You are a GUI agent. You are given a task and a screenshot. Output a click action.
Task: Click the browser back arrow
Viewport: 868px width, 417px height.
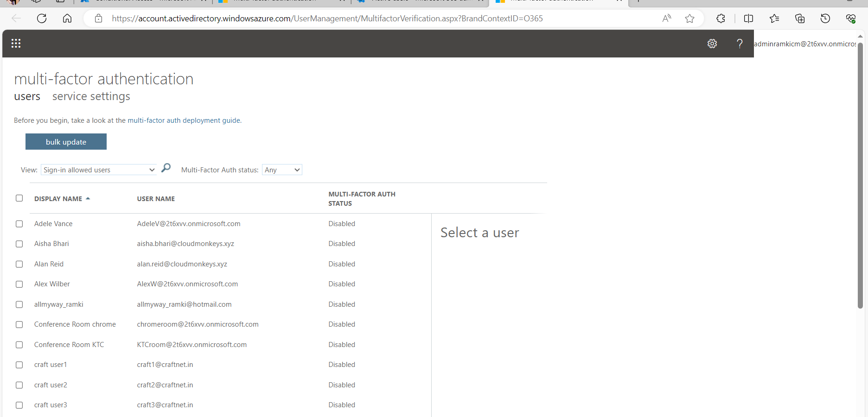[16, 19]
